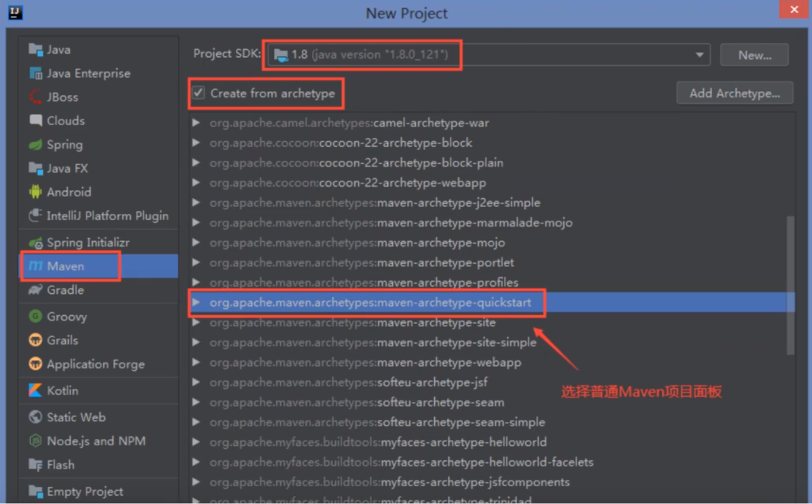812x504 pixels.
Task: Click the Spring Initializr icon
Action: (x=36, y=242)
